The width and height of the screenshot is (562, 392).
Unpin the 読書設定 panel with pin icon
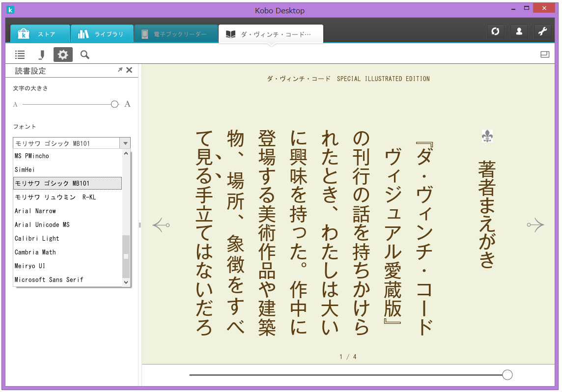120,70
